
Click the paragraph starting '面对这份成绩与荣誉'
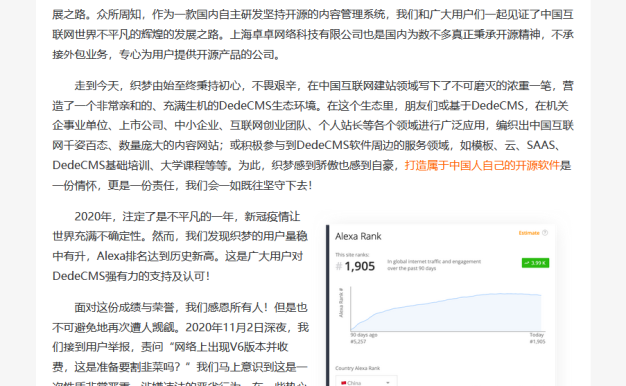[180, 343]
